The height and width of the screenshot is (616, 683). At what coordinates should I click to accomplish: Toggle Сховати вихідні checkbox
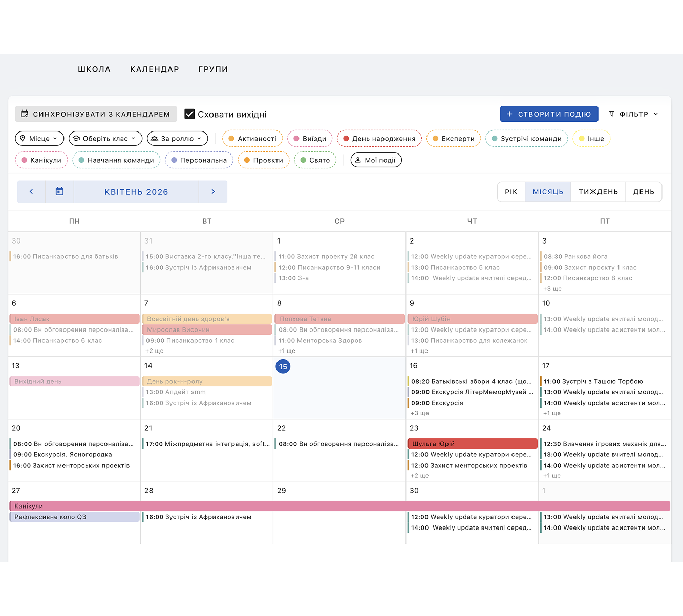click(189, 114)
